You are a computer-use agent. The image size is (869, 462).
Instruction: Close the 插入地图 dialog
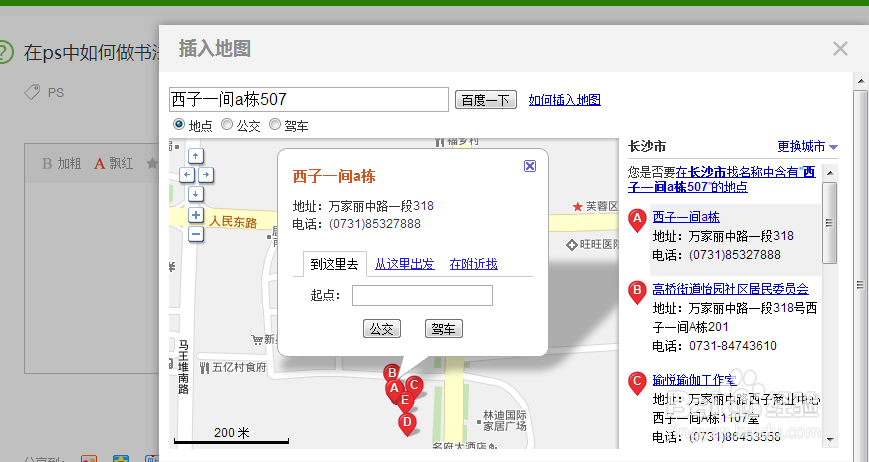(840, 49)
